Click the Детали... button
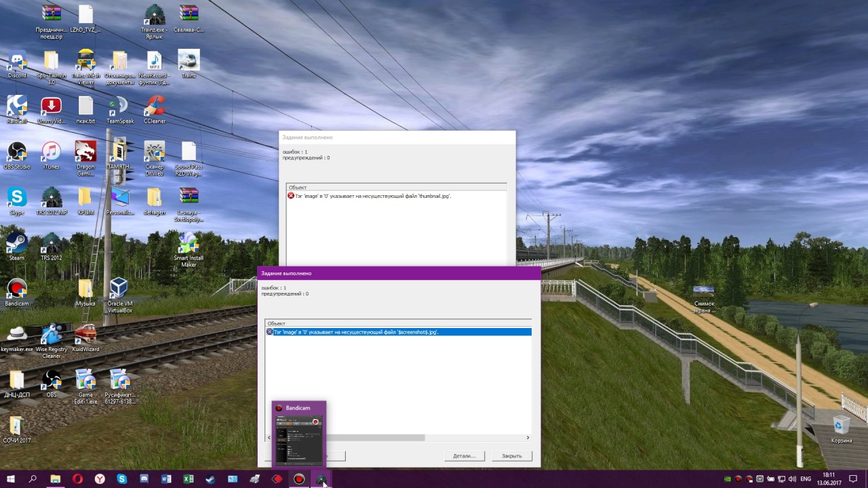Image resolution: width=868 pixels, height=488 pixels. (465, 456)
